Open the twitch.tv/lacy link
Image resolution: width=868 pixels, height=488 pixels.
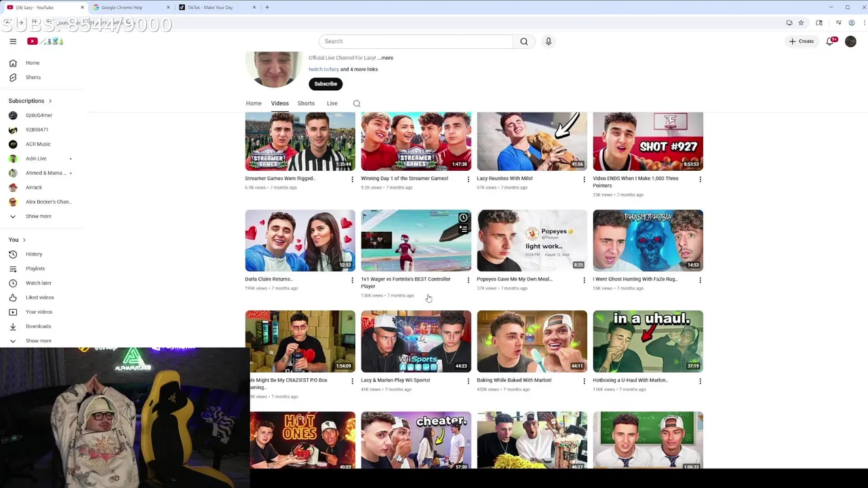click(323, 69)
